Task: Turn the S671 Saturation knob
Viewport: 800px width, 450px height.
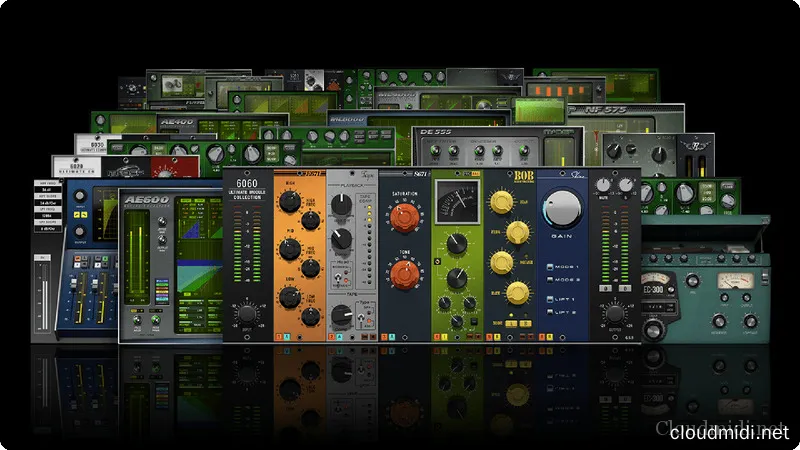Action: (x=405, y=217)
